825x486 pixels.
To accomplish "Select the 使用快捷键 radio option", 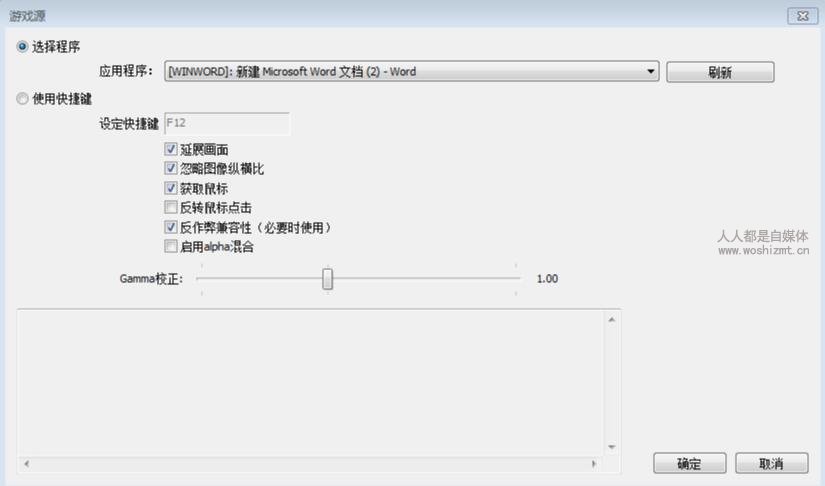I will coord(22,98).
